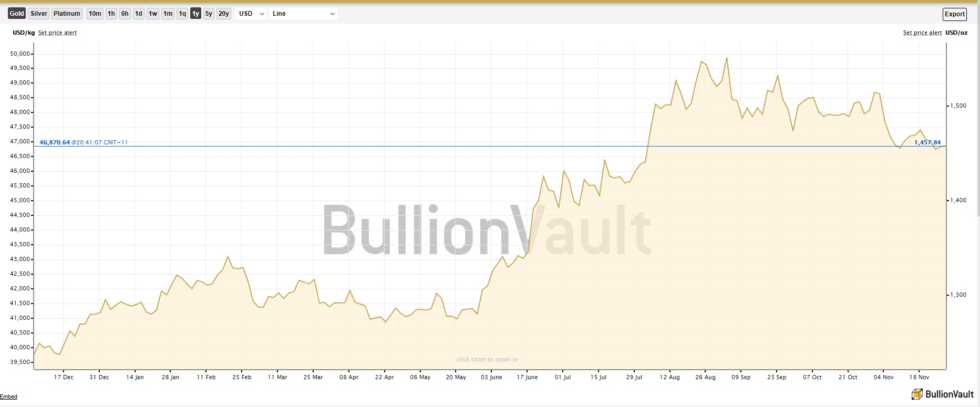980x407 pixels.
Task: Set chart range to 1h
Action: pos(111,14)
